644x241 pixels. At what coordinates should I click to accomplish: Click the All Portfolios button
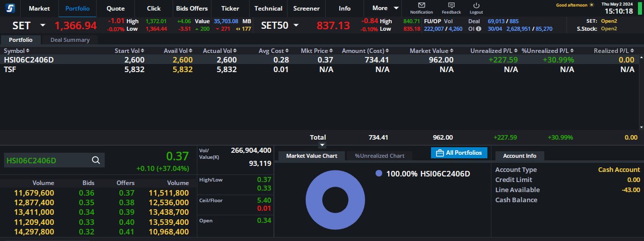tap(459, 153)
